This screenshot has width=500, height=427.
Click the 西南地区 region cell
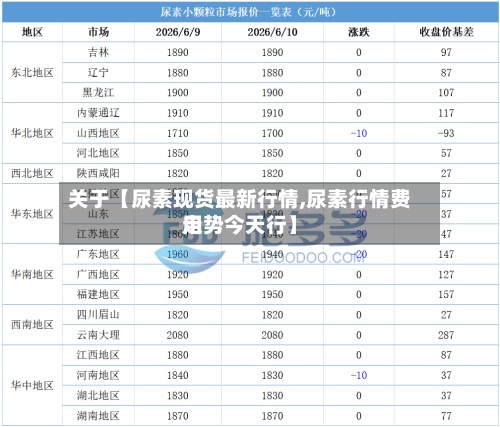coord(32,324)
